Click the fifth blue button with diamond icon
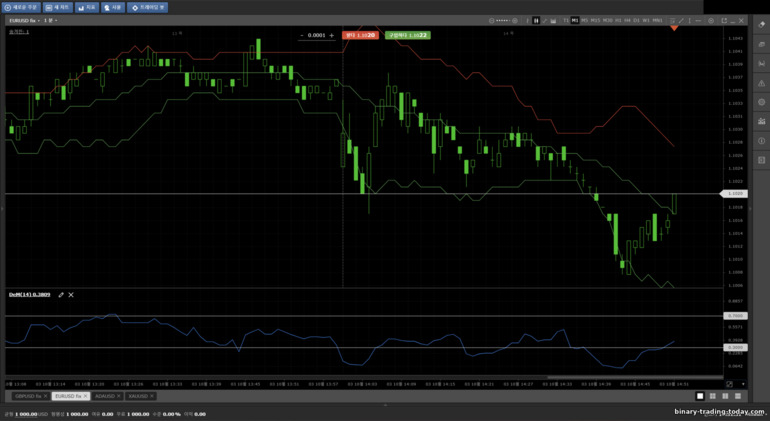 click(147, 8)
